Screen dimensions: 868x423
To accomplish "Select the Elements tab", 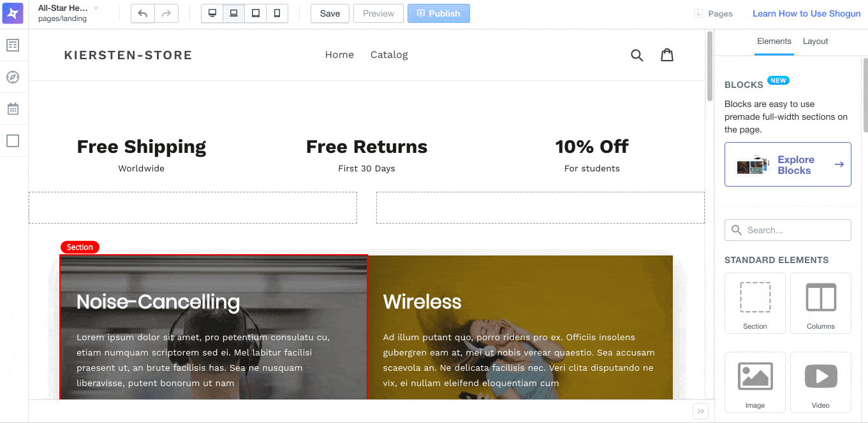I will point(774,41).
